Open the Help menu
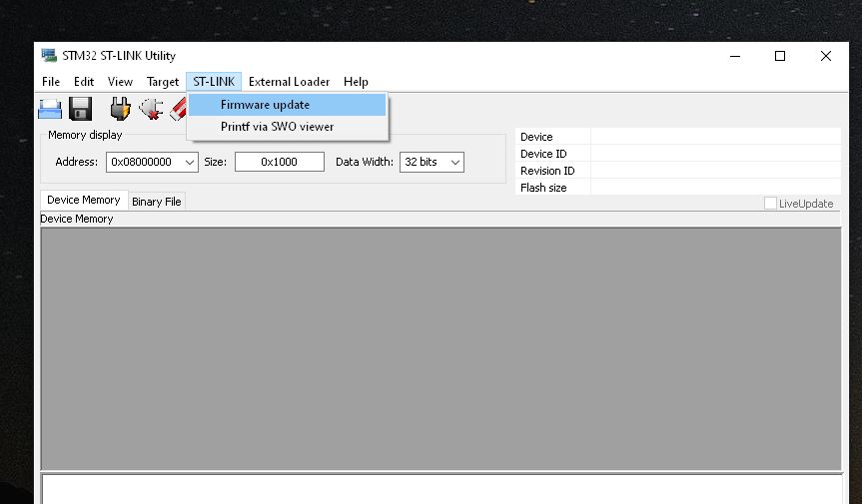The image size is (862, 504). (x=356, y=82)
